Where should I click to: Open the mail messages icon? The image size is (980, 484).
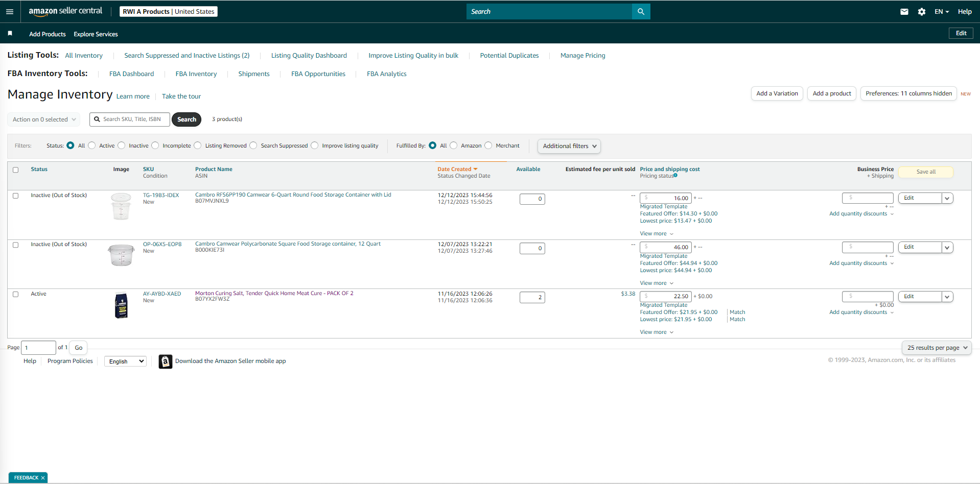pyautogui.click(x=904, y=12)
